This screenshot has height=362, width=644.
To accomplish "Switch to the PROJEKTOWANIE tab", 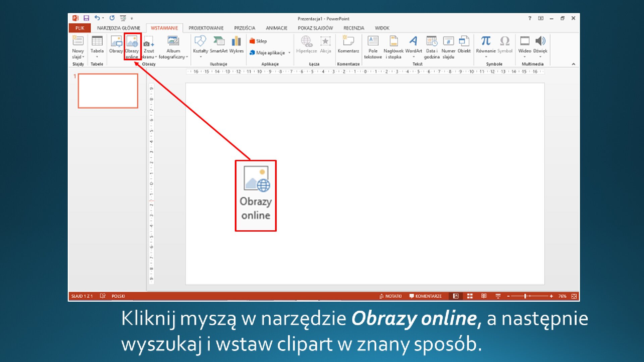I will [206, 28].
